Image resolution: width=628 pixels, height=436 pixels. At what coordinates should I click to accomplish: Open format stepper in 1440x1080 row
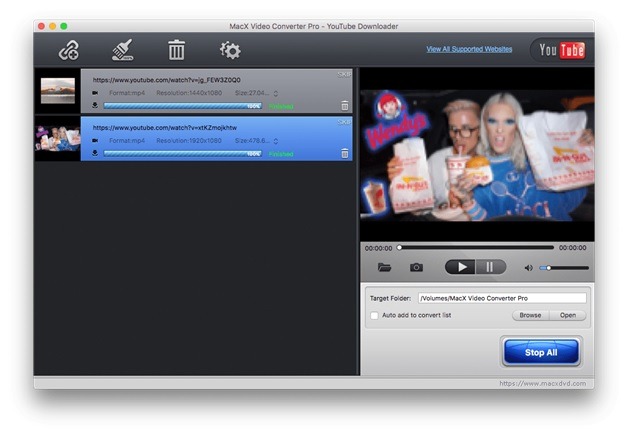[x=276, y=93]
